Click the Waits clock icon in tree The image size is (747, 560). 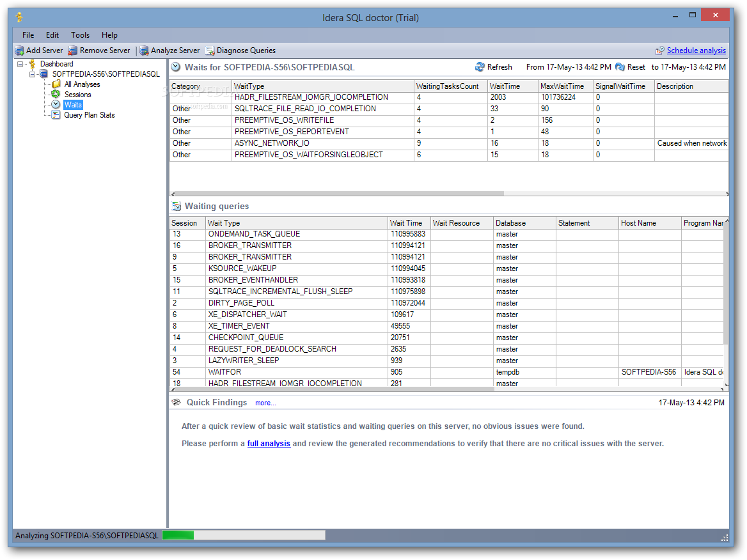click(x=56, y=104)
